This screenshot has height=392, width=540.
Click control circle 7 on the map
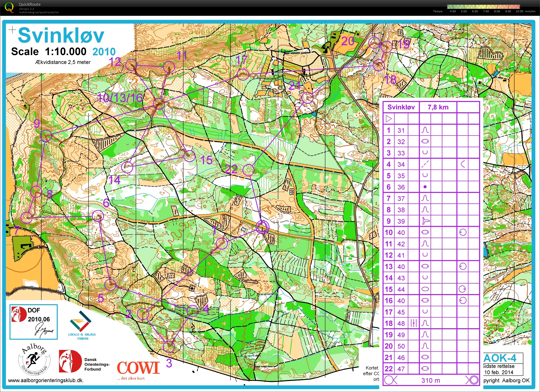pyautogui.click(x=26, y=218)
